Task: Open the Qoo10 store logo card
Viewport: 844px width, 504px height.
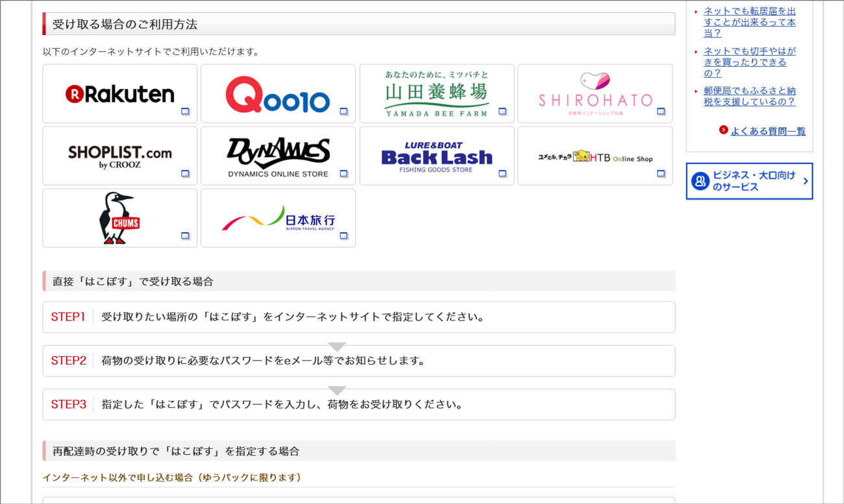Action: tap(278, 93)
